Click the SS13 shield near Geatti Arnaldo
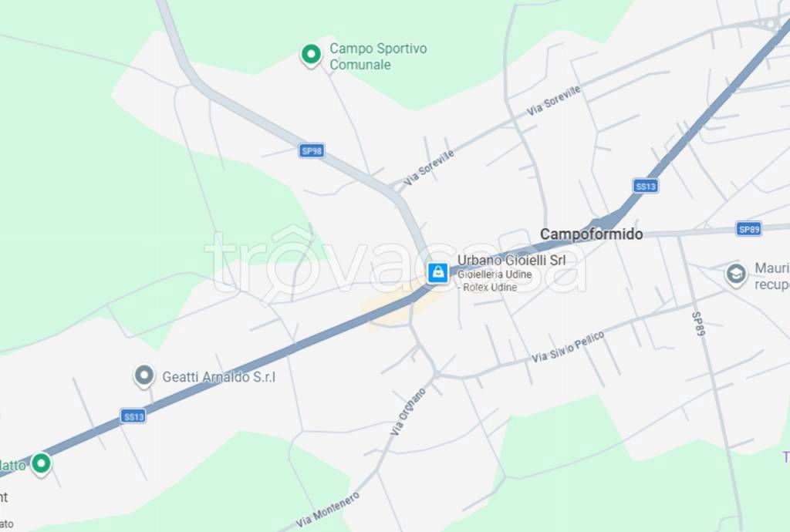This screenshot has width=790, height=532. click(133, 416)
